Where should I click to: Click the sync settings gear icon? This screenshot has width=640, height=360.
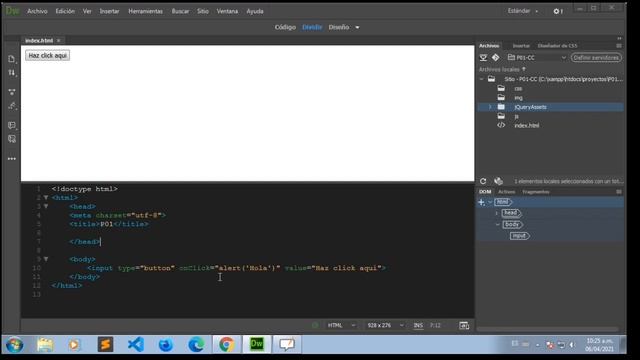[x=557, y=11]
